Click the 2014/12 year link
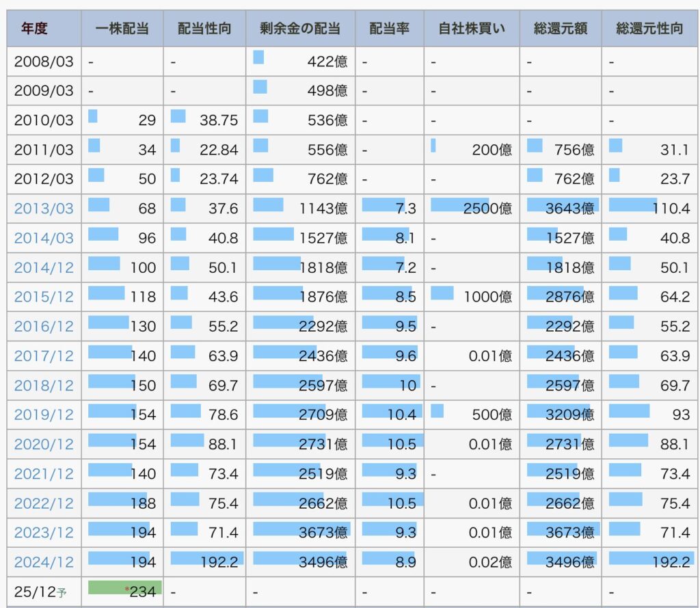700x608 pixels. pyautogui.click(x=44, y=267)
